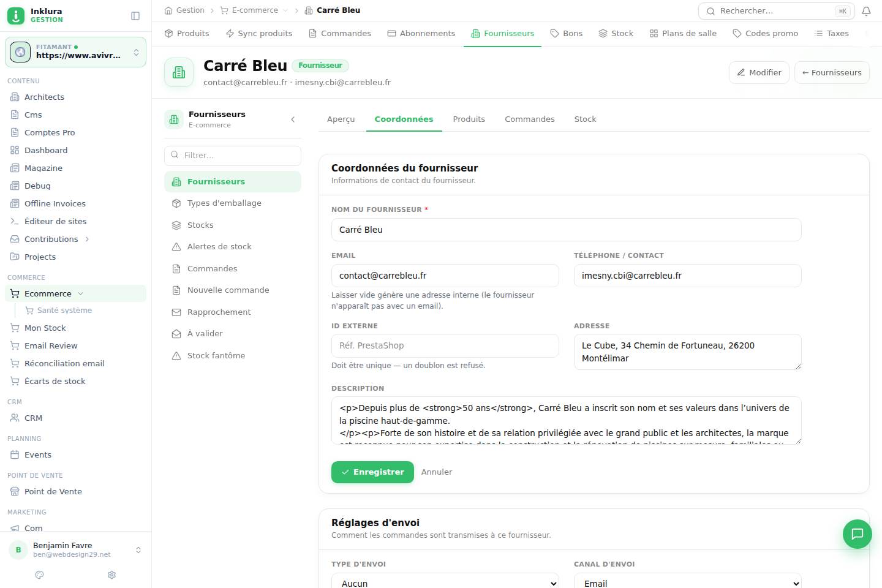Screen dimensions: 882x588
Task: Open Debug section
Action: pyautogui.click(x=75, y=186)
